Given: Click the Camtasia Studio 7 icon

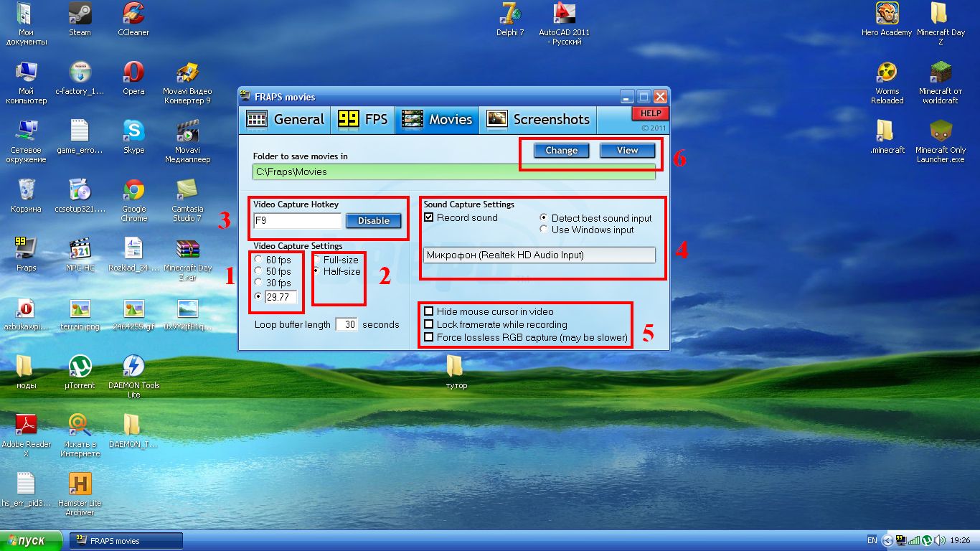Looking at the screenshot, I should 187,190.
